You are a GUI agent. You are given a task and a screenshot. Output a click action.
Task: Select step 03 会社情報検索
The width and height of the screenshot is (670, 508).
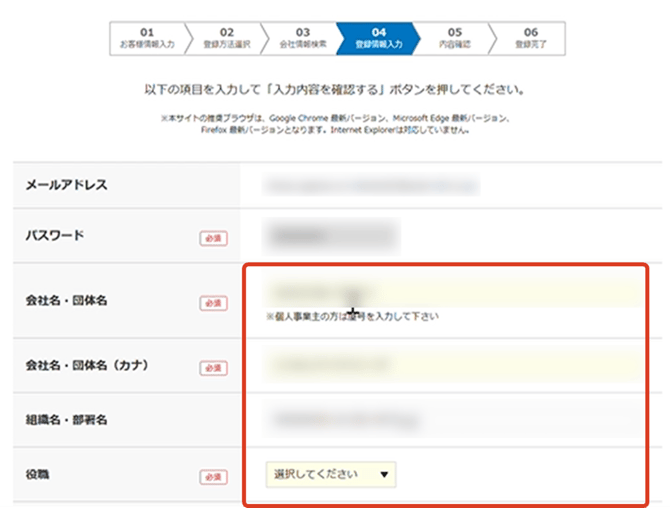[302, 38]
